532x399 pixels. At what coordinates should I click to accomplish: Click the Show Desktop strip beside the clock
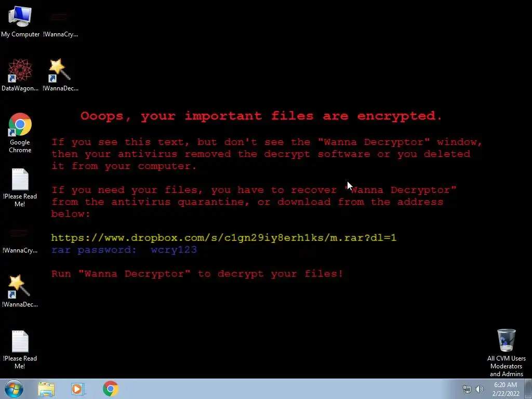(528, 389)
